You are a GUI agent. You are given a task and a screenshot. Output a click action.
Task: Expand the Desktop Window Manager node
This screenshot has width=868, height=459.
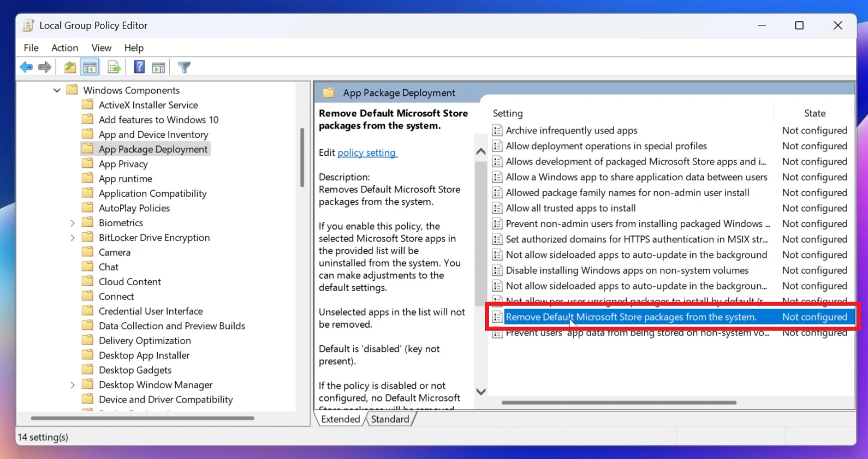72,385
